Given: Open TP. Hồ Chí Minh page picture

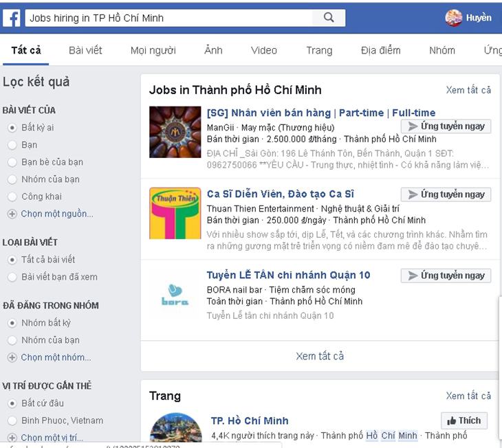Looking at the screenshot, I should pos(175,428).
